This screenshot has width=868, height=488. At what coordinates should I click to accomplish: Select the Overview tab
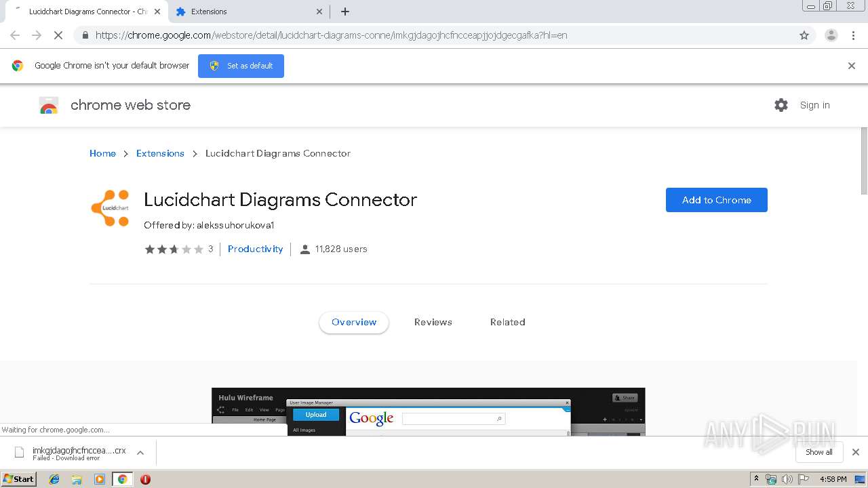coord(354,322)
